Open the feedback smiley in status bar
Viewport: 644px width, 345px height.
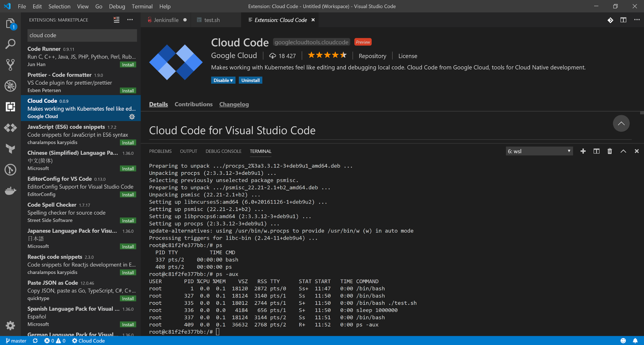coord(623,340)
